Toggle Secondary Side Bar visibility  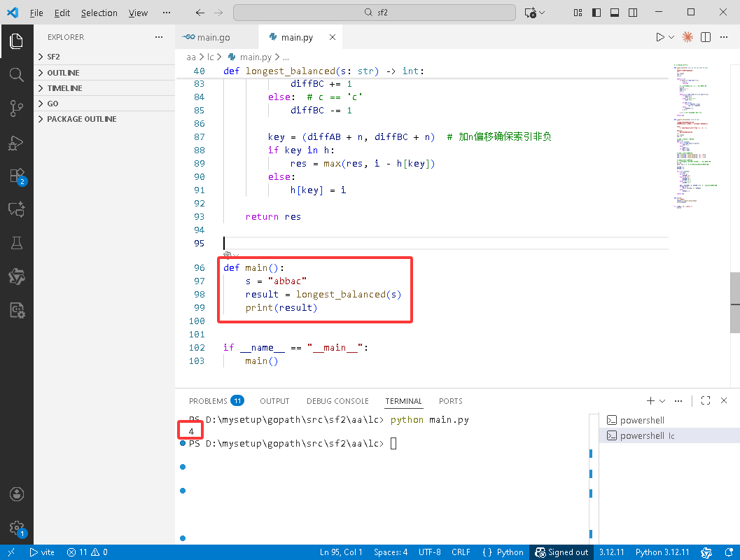tap(633, 13)
